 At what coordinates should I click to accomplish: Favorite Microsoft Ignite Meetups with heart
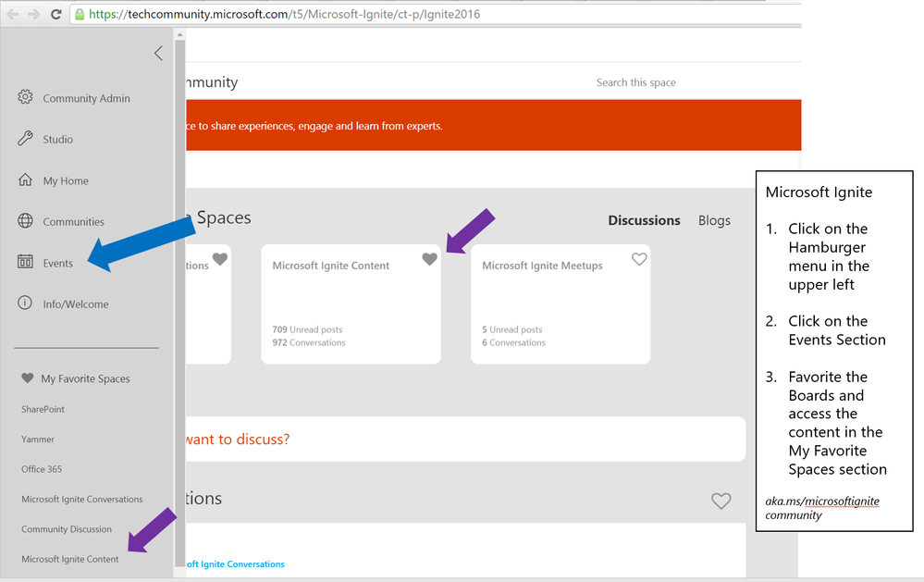click(x=639, y=259)
